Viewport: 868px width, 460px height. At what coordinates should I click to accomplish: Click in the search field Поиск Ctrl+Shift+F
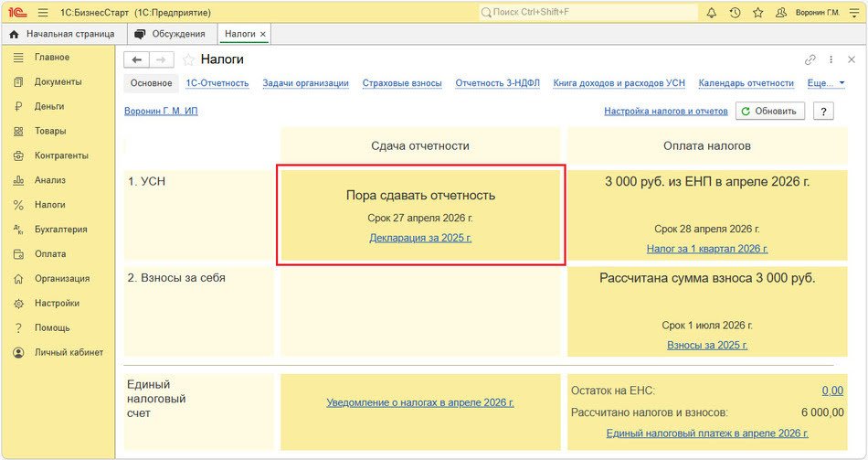pyautogui.click(x=587, y=12)
